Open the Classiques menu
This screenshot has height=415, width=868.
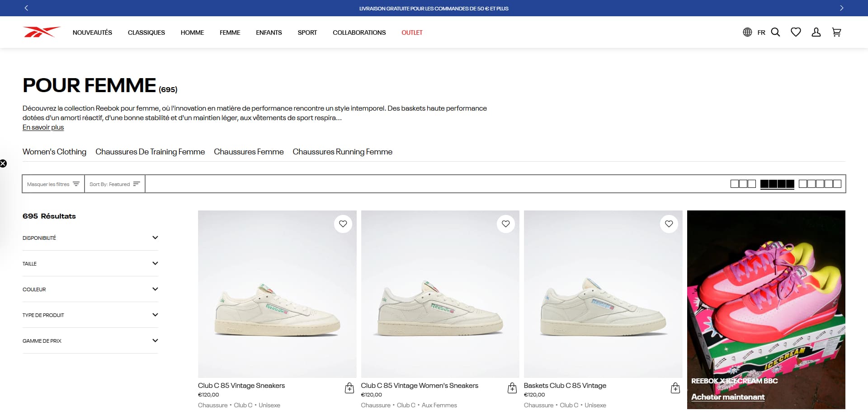[x=146, y=33]
